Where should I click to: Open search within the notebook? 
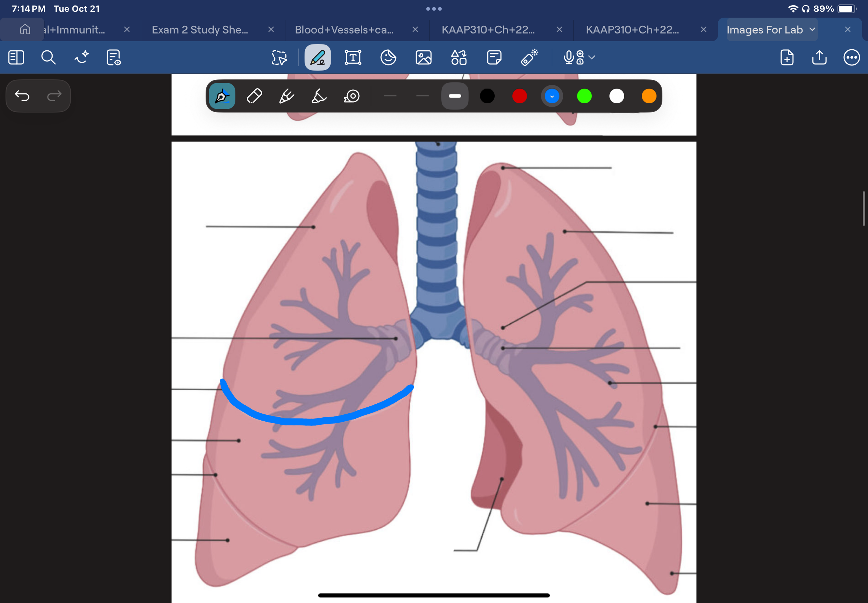[x=49, y=57]
